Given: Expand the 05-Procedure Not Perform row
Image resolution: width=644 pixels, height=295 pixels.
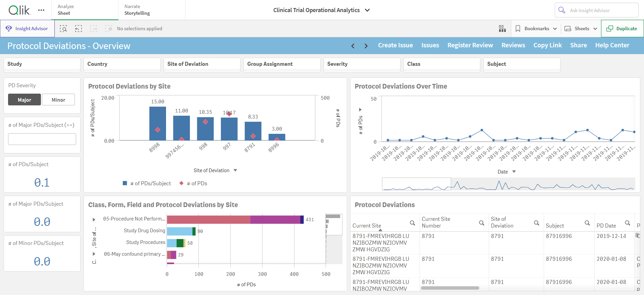Looking at the screenshot, I should coord(94,219).
